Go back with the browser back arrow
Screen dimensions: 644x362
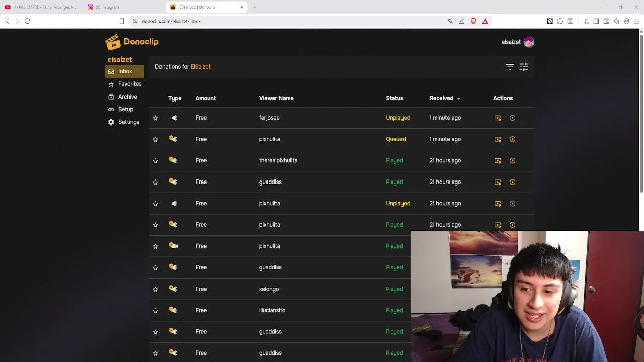click(7, 21)
